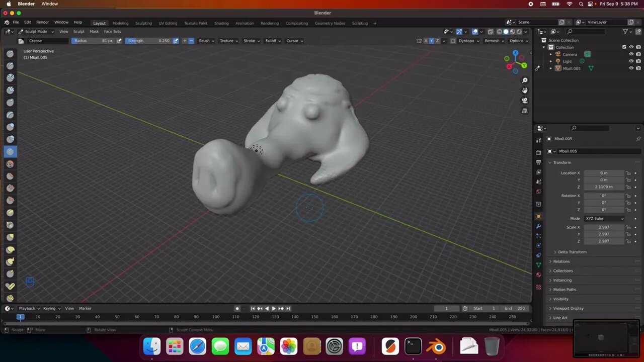Toggle the camera view icon
Screen dimensions: 644x362
tap(525, 101)
